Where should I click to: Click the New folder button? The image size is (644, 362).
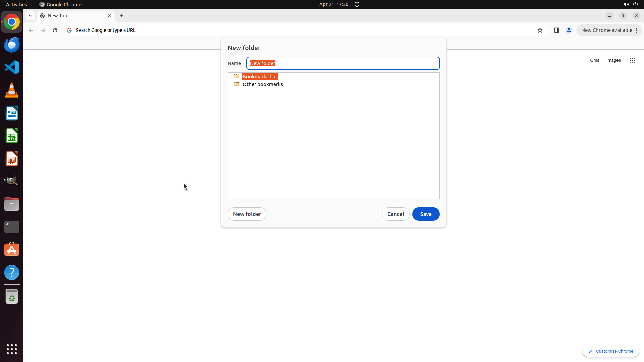pos(247,214)
